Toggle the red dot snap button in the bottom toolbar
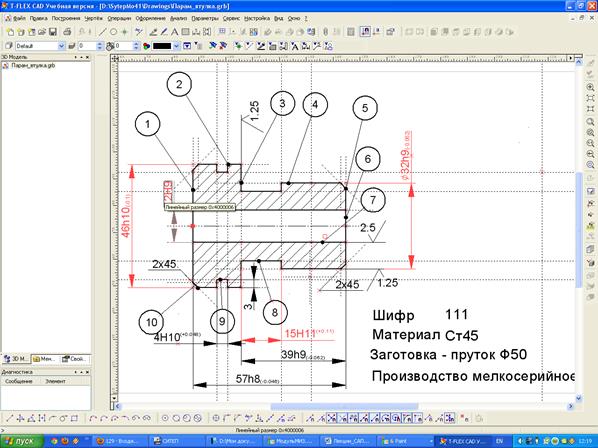598x448 pixels. point(465,418)
